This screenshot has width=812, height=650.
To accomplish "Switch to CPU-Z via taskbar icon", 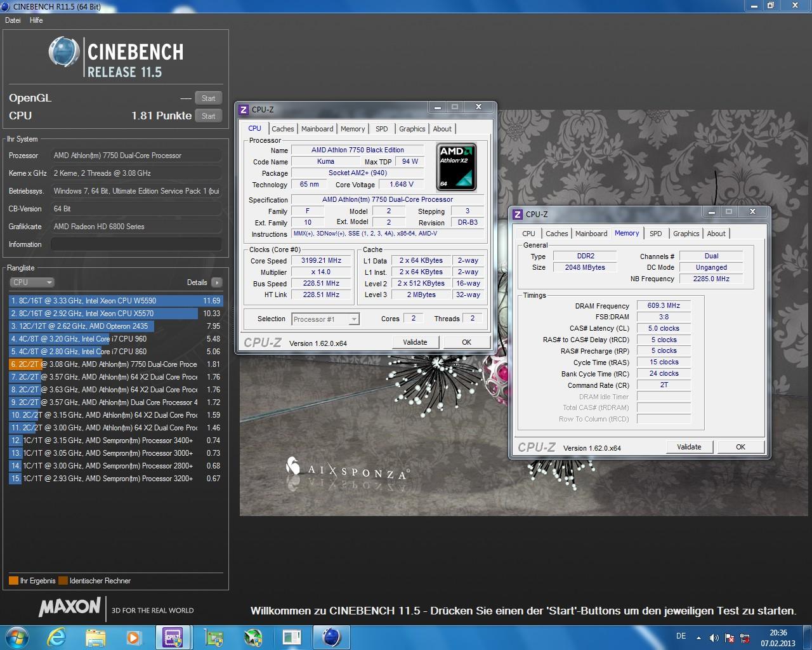I will coord(173,637).
